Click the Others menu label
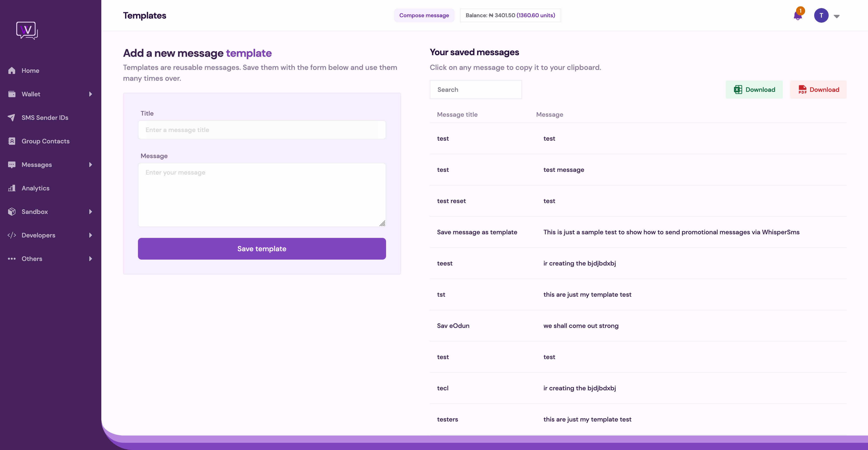 [x=32, y=259]
